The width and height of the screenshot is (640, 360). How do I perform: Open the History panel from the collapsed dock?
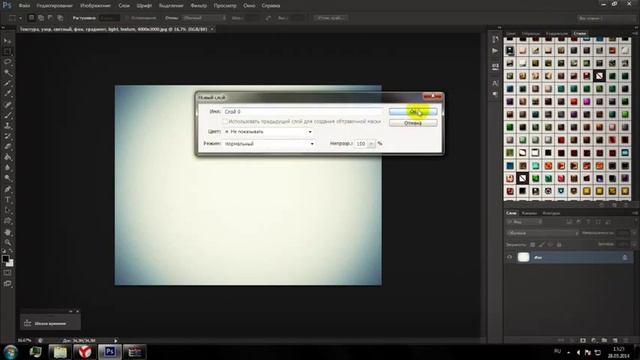495,40
